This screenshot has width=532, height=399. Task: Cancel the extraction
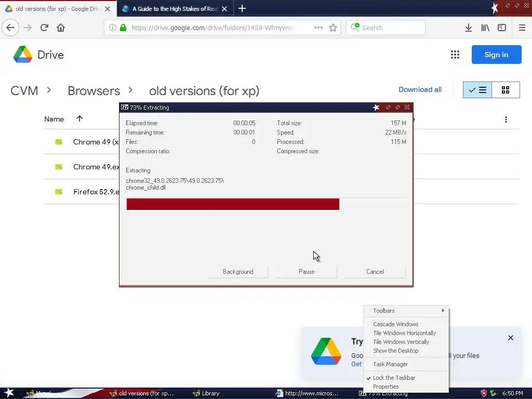click(x=375, y=271)
